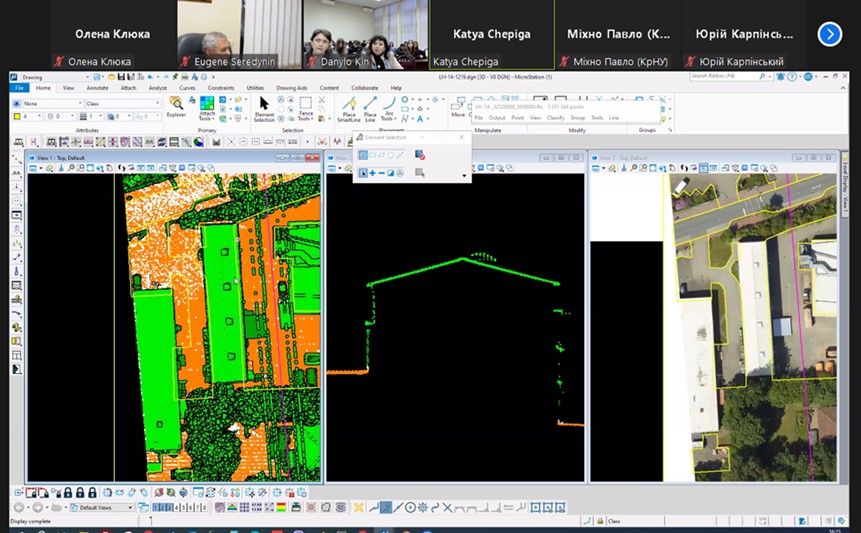
Task: Switch to the Analyze ribbon tab
Action: [158, 88]
